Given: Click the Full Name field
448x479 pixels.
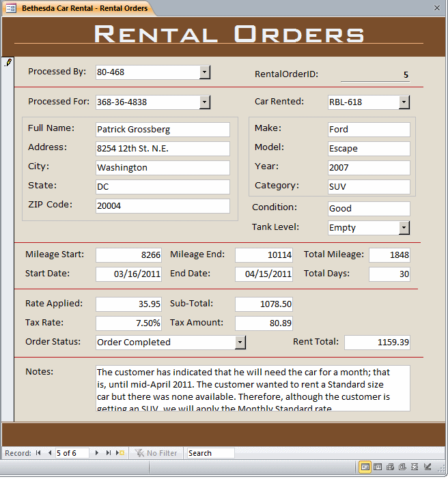Looking at the screenshot, I should pyautogui.click(x=163, y=130).
